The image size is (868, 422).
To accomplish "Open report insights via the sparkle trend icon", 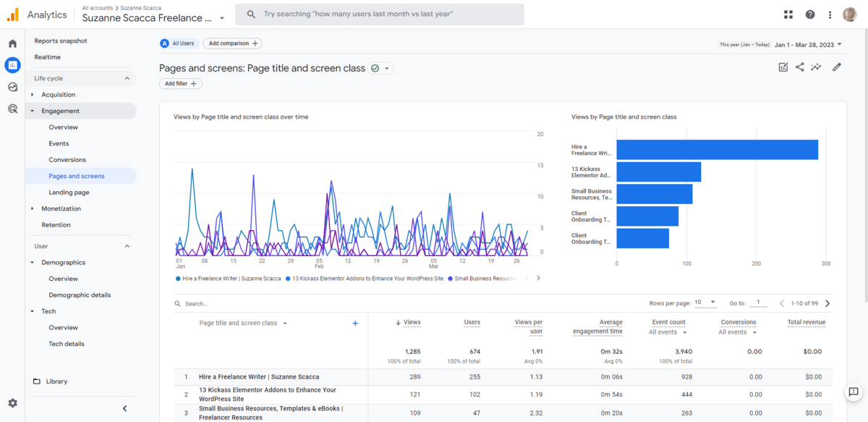I will pyautogui.click(x=816, y=67).
